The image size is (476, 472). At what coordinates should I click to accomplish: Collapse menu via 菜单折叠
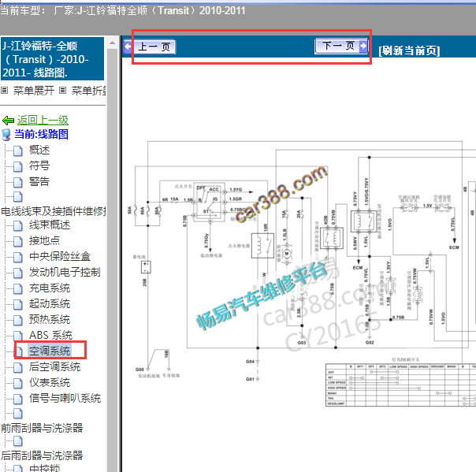(88, 91)
